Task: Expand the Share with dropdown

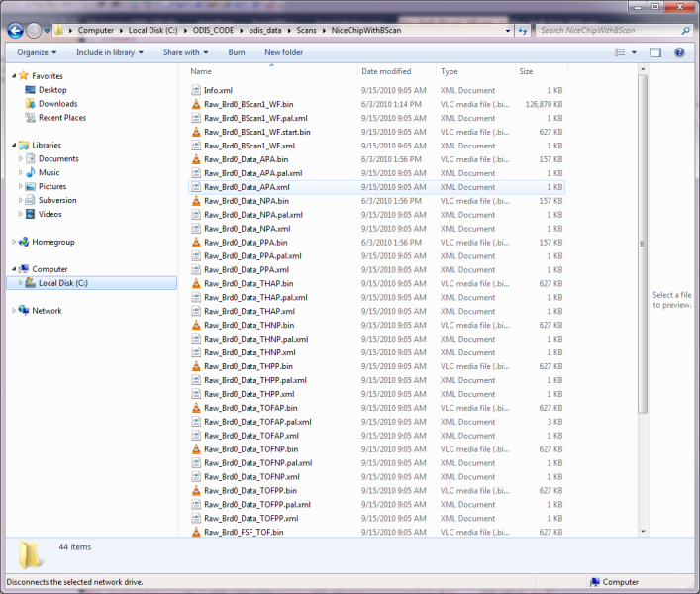Action: pyautogui.click(x=185, y=52)
